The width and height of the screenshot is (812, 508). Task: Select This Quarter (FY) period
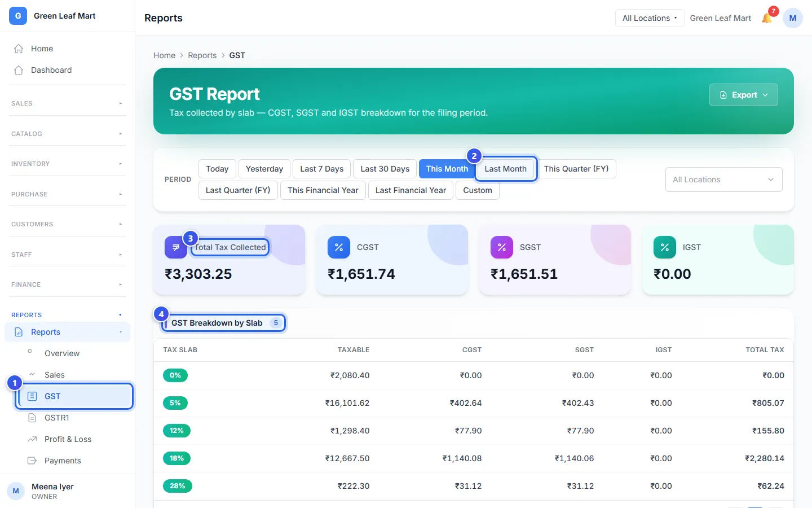pos(576,169)
